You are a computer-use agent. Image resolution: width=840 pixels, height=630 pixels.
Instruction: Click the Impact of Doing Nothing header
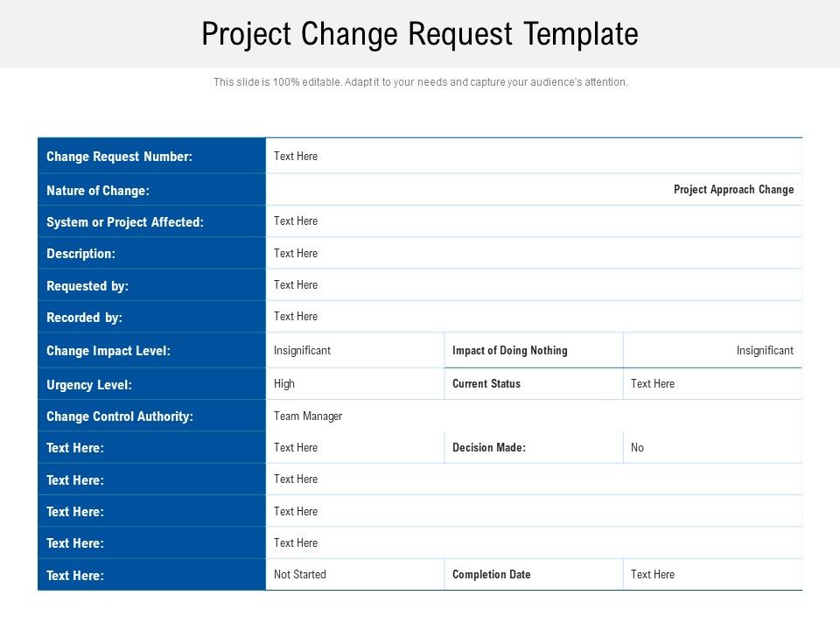tap(509, 350)
